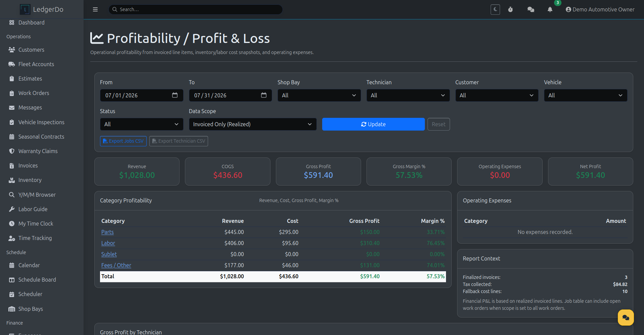Click the COGS $436.60 card
The image size is (644, 335).
(228, 172)
